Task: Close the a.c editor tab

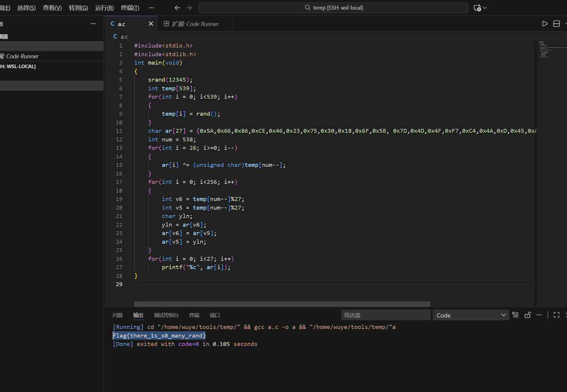Action: [x=151, y=24]
